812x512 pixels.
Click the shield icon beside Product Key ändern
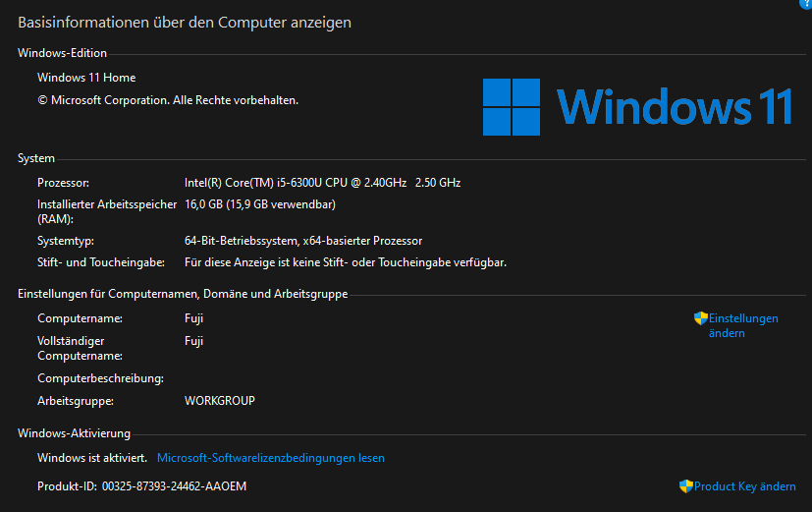pyautogui.click(x=685, y=486)
